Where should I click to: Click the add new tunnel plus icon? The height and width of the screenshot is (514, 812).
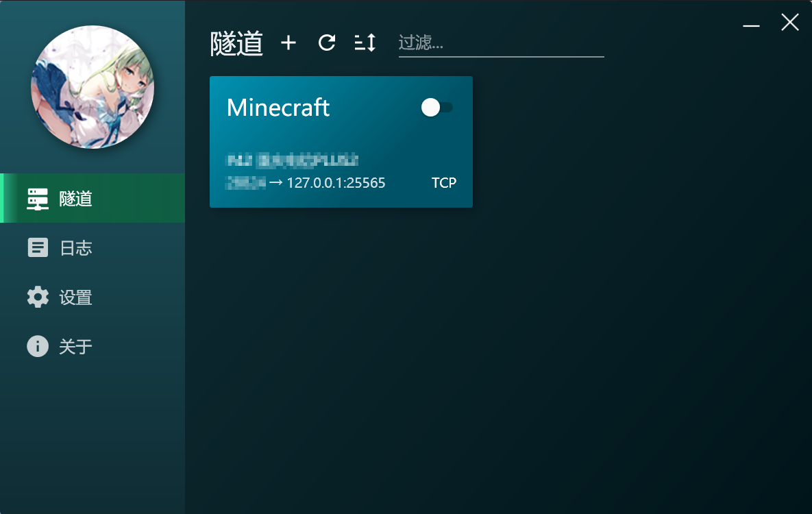click(x=288, y=42)
